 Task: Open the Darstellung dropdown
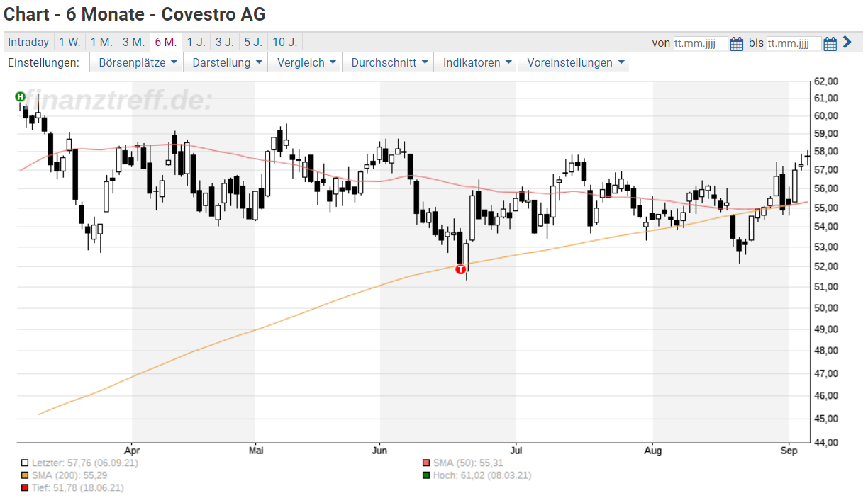227,62
